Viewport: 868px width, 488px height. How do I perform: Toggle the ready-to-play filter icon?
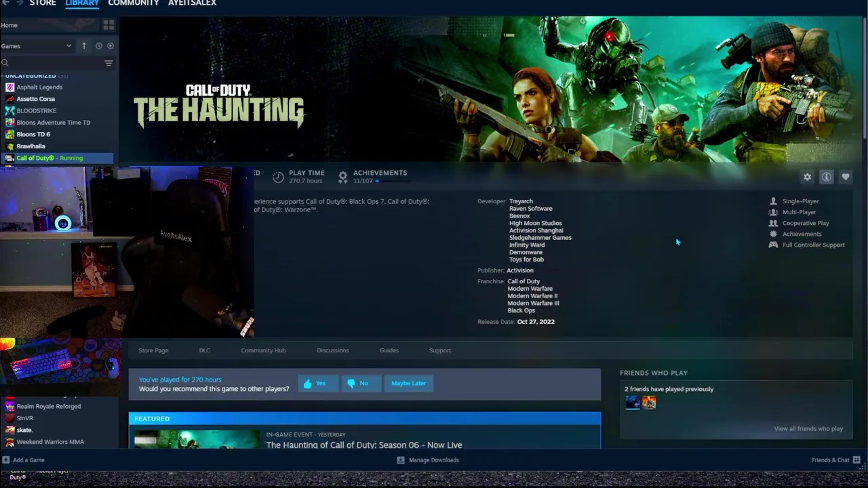111,46
